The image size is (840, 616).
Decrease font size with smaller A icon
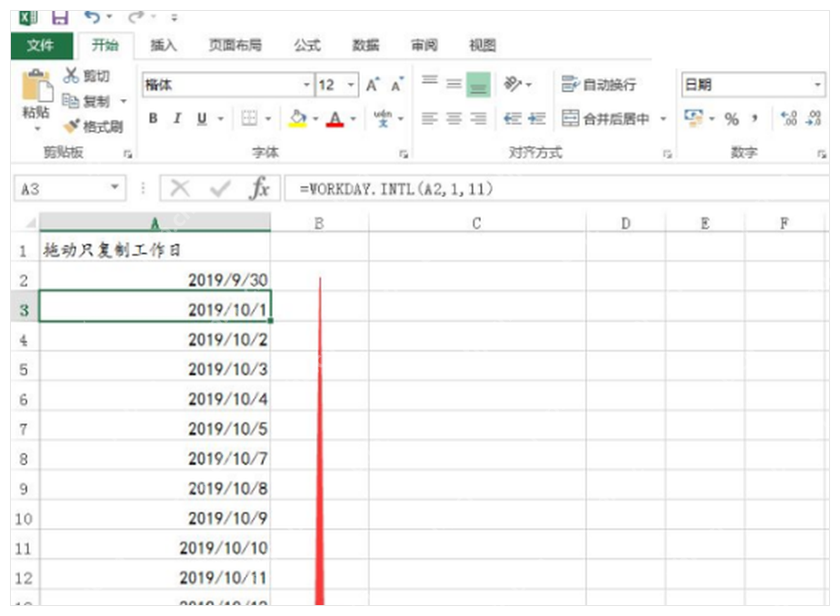(x=397, y=84)
